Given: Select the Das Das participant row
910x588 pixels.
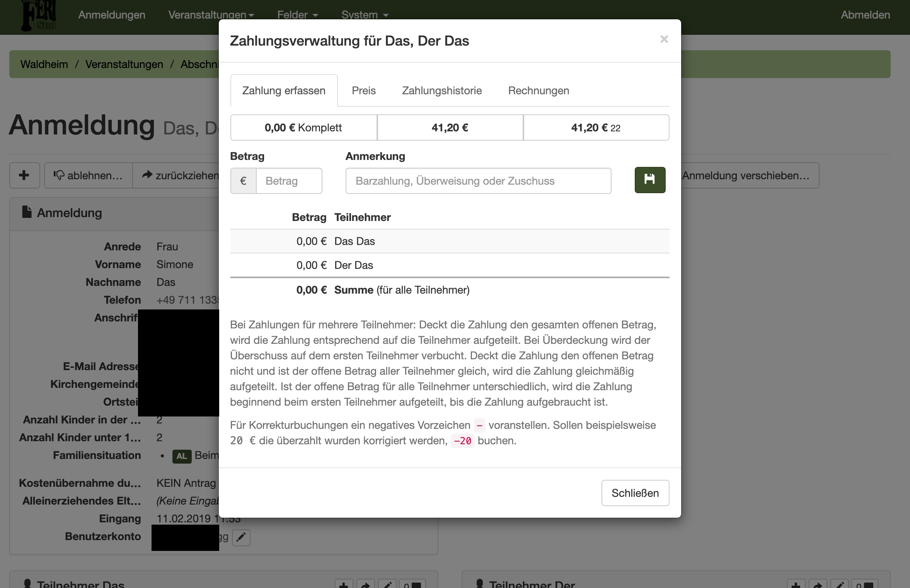Looking at the screenshot, I should (x=450, y=241).
